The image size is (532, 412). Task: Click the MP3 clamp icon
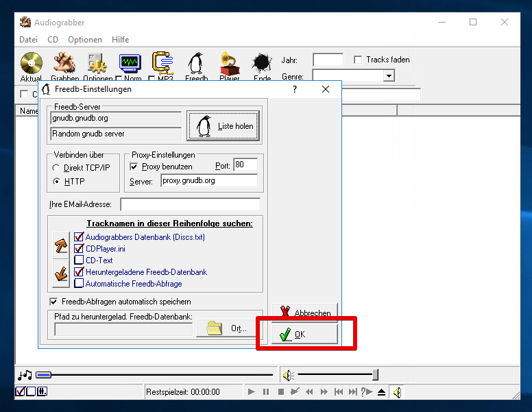163,63
